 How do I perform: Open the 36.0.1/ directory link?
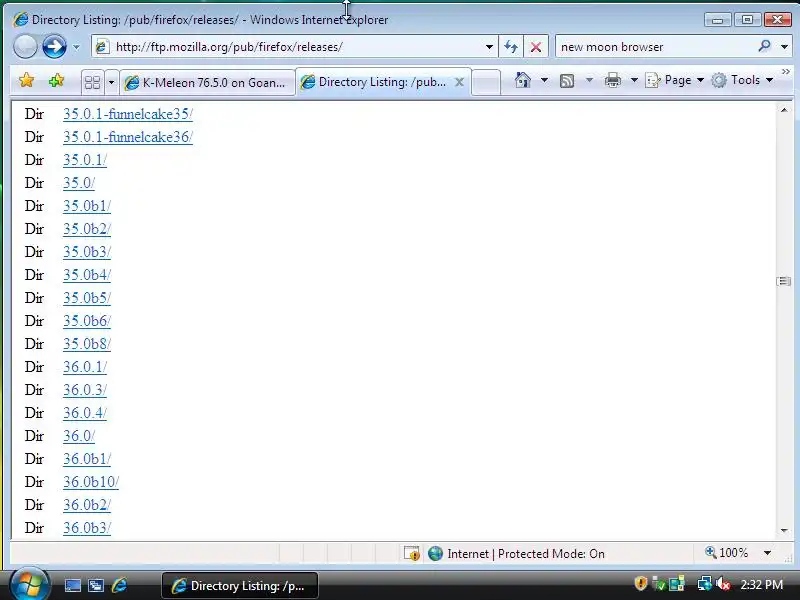85,367
